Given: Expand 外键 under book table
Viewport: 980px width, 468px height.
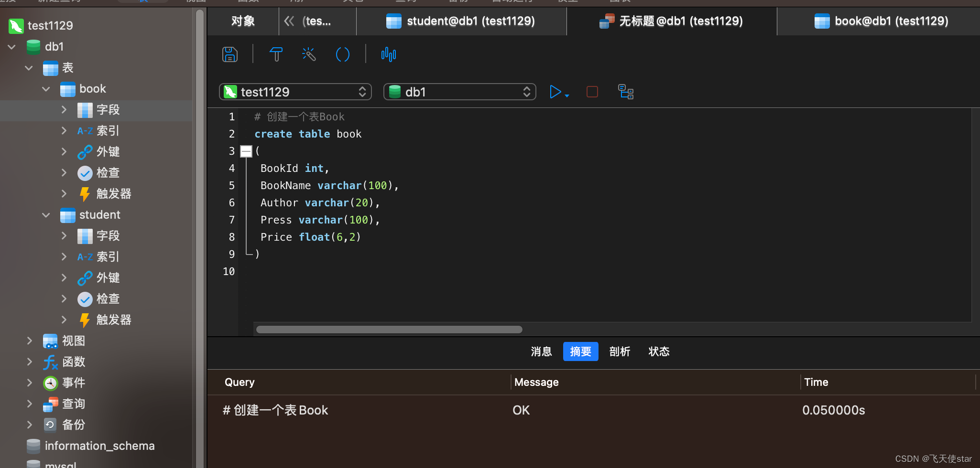Looking at the screenshot, I should [64, 152].
